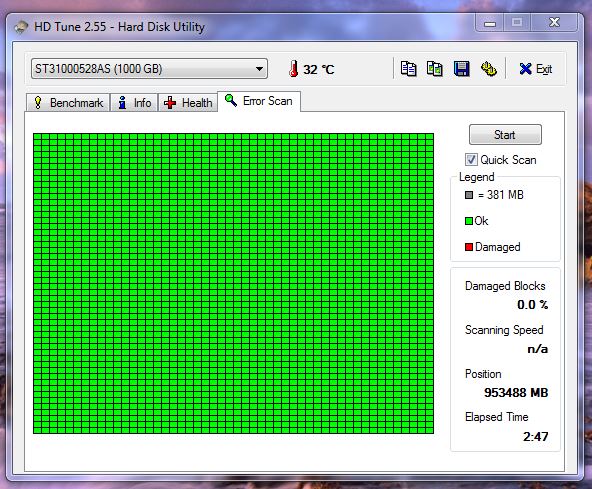592x489 pixels.
Task: Click the HD Tune title bar app icon
Action: pos(21,27)
